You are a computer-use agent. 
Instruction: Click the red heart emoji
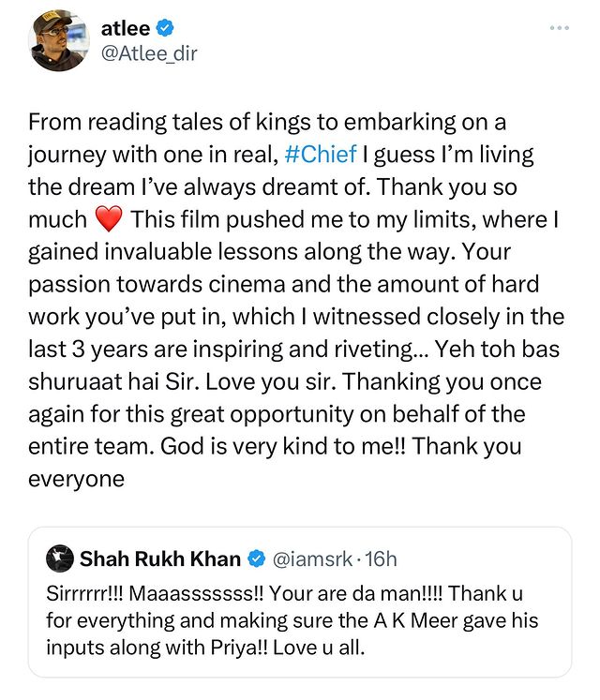[110, 220]
